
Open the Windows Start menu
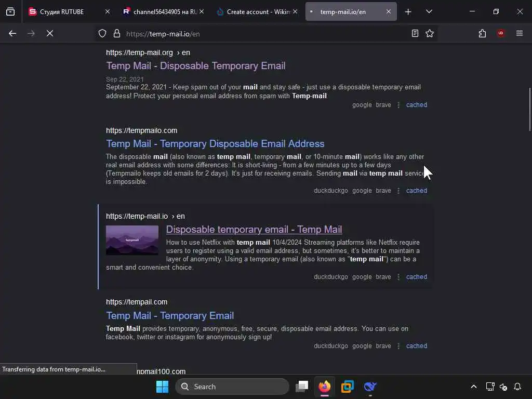[x=162, y=387]
